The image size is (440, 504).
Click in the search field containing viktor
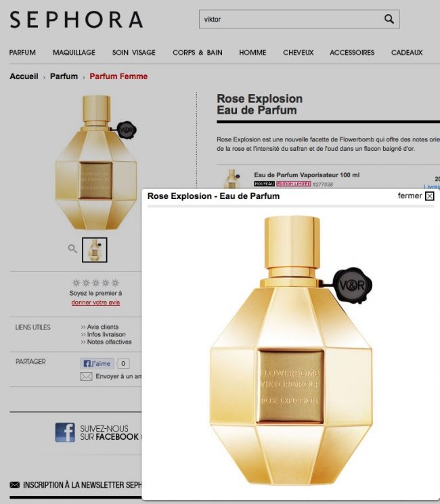pos(291,20)
